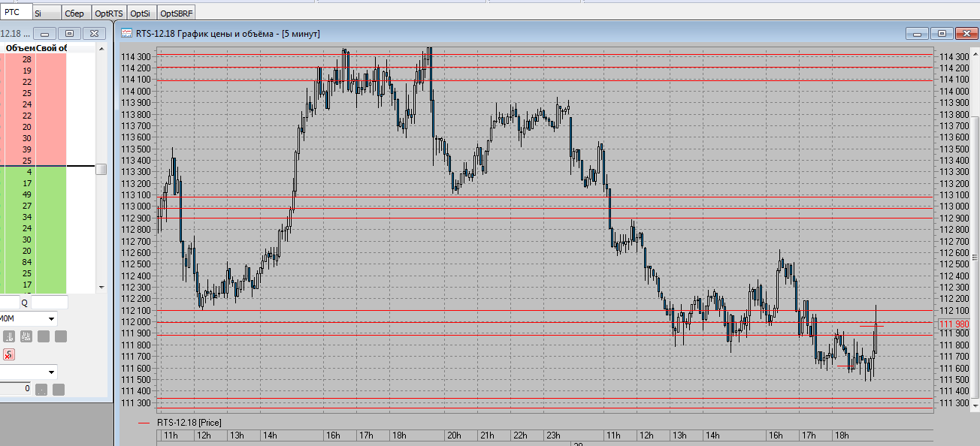Open the Сбер tab
The height and width of the screenshot is (446, 980).
coord(75,13)
